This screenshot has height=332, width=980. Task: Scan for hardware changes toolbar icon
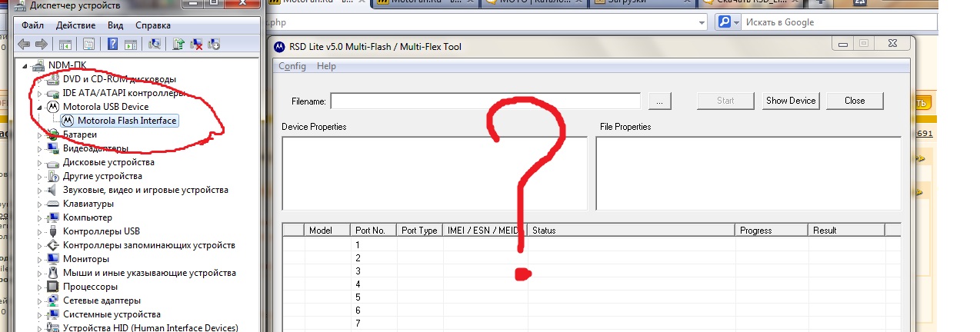(x=155, y=44)
